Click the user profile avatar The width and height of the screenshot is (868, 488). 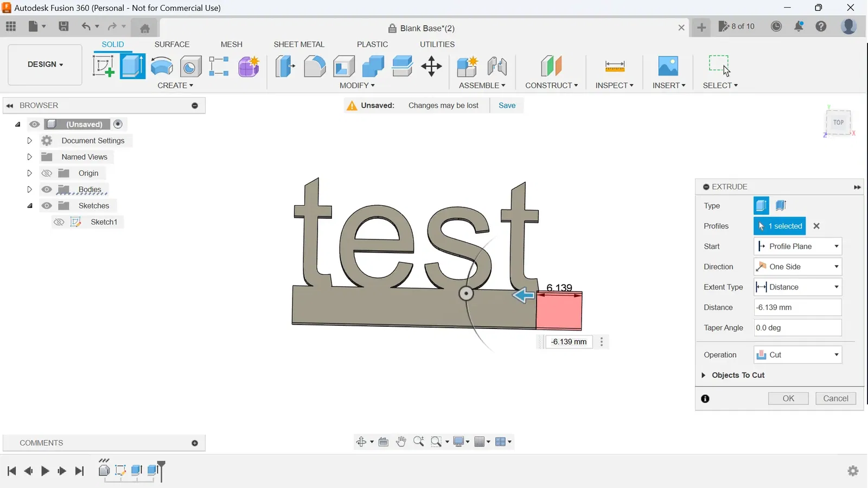tap(849, 26)
